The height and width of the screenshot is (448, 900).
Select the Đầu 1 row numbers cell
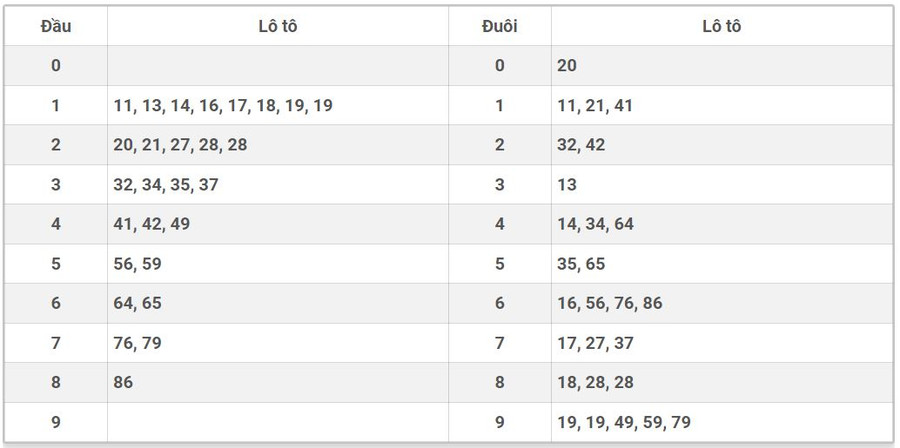point(223,105)
